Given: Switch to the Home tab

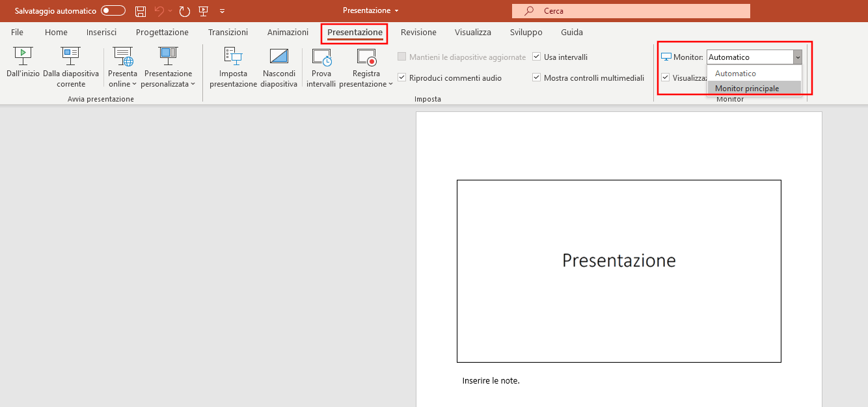Looking at the screenshot, I should 56,33.
